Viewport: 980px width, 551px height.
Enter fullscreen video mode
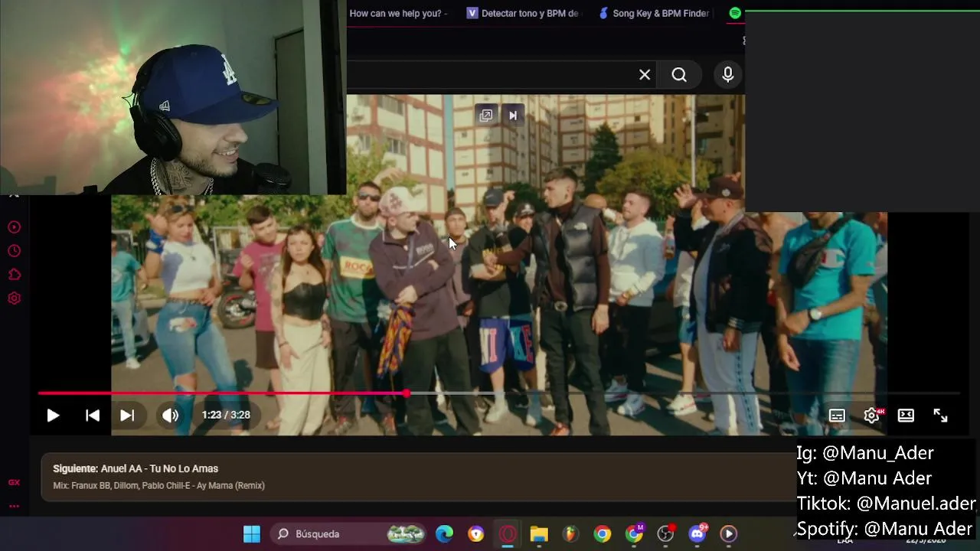pos(940,416)
